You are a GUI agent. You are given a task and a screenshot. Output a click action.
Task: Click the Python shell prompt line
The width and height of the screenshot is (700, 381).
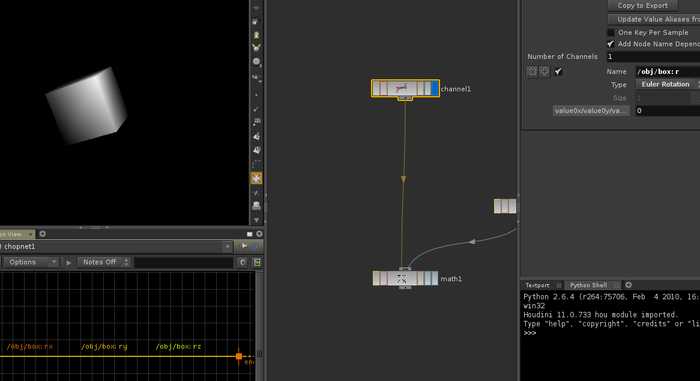click(x=530, y=333)
